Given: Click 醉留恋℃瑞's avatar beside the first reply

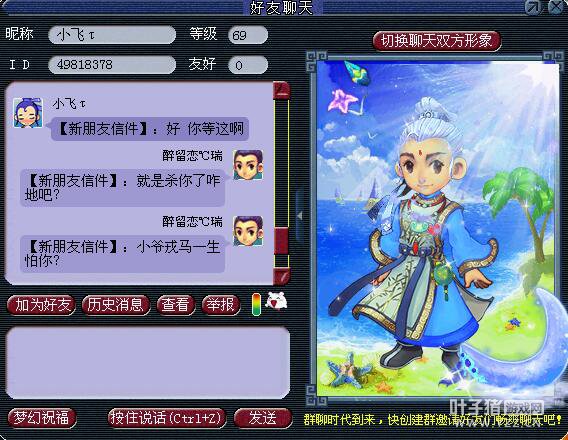Looking at the screenshot, I should tap(248, 165).
